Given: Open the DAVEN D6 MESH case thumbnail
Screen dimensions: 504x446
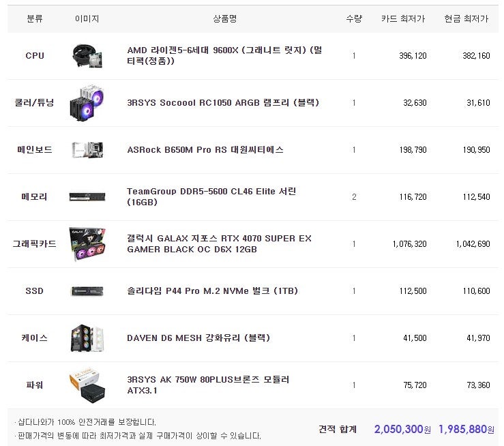Looking at the screenshot, I should coord(87,338).
